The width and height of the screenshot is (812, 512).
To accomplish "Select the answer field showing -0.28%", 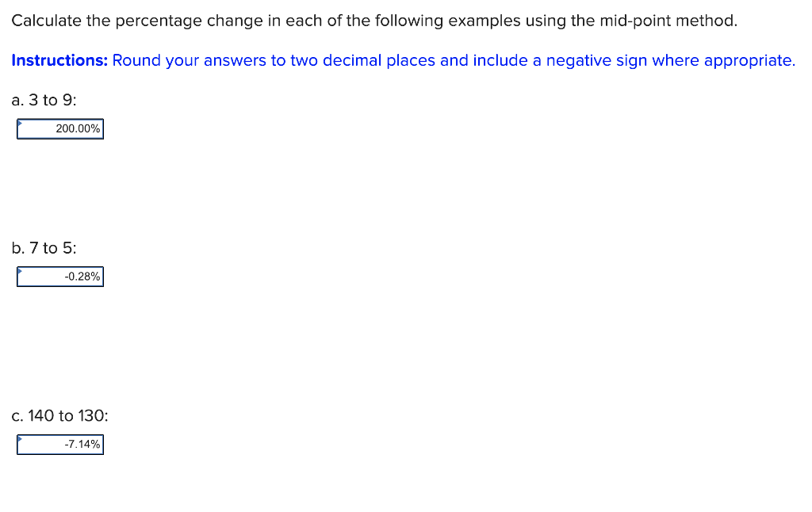I will (59, 277).
